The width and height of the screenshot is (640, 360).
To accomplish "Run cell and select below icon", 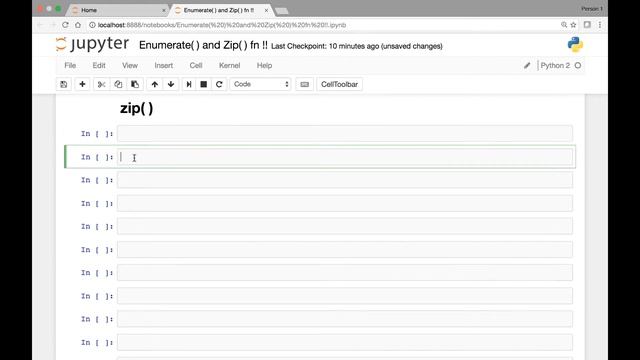I will click(x=189, y=84).
